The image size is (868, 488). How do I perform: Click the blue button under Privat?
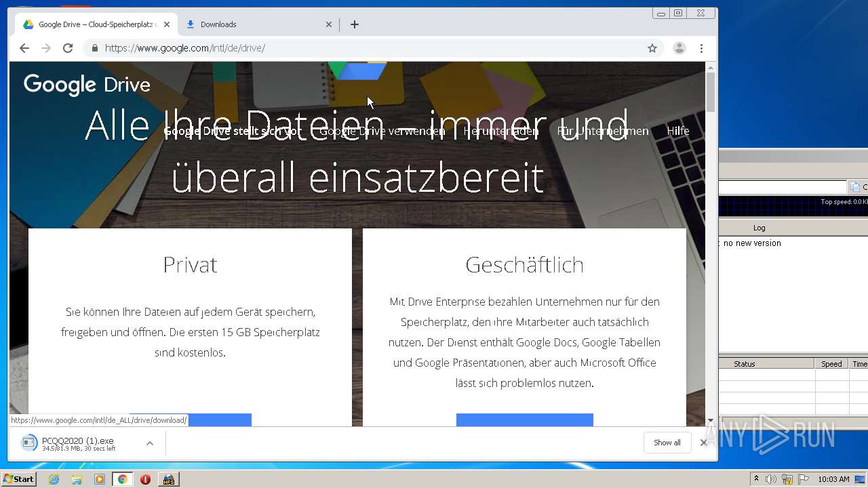[190, 420]
